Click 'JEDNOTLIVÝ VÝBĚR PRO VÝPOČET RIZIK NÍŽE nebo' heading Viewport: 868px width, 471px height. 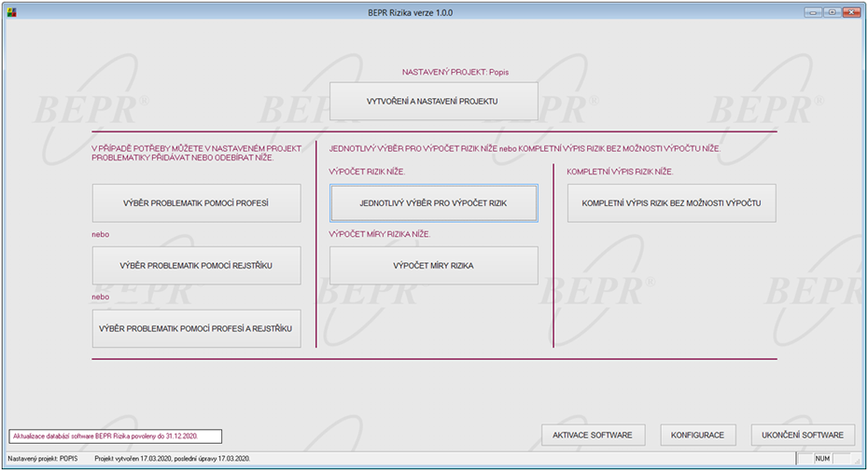[525, 149]
